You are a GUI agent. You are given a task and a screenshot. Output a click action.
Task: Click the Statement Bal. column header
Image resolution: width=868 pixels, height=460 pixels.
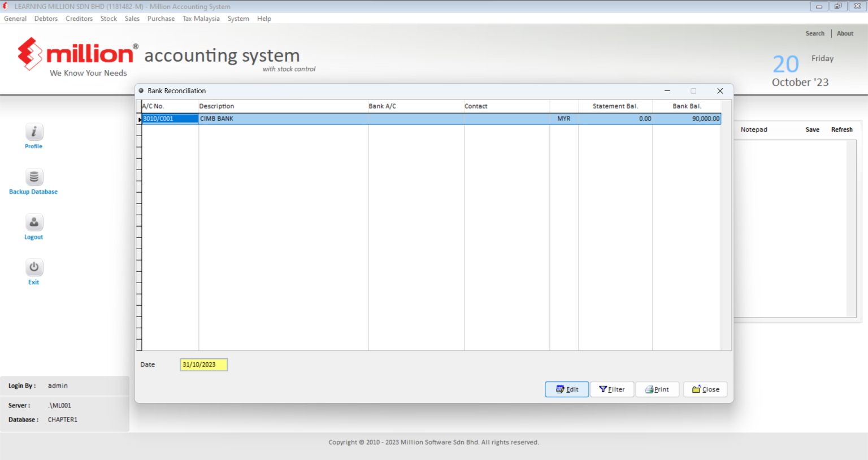[615, 106]
